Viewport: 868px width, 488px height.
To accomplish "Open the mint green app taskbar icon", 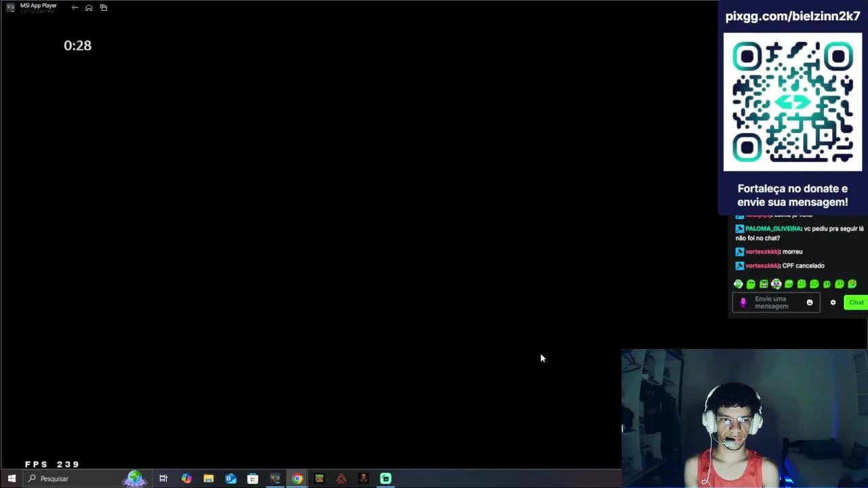I will tap(386, 479).
